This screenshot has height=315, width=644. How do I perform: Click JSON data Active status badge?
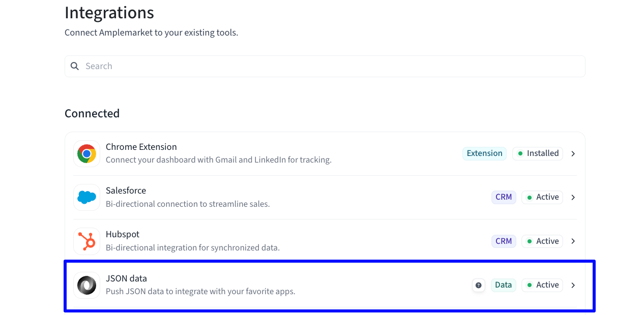click(542, 285)
